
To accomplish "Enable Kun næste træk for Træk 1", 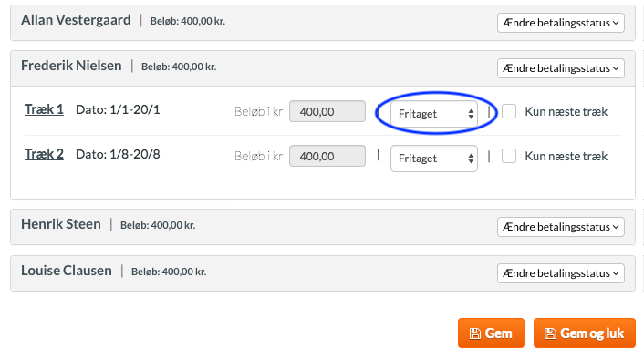I will (x=509, y=111).
